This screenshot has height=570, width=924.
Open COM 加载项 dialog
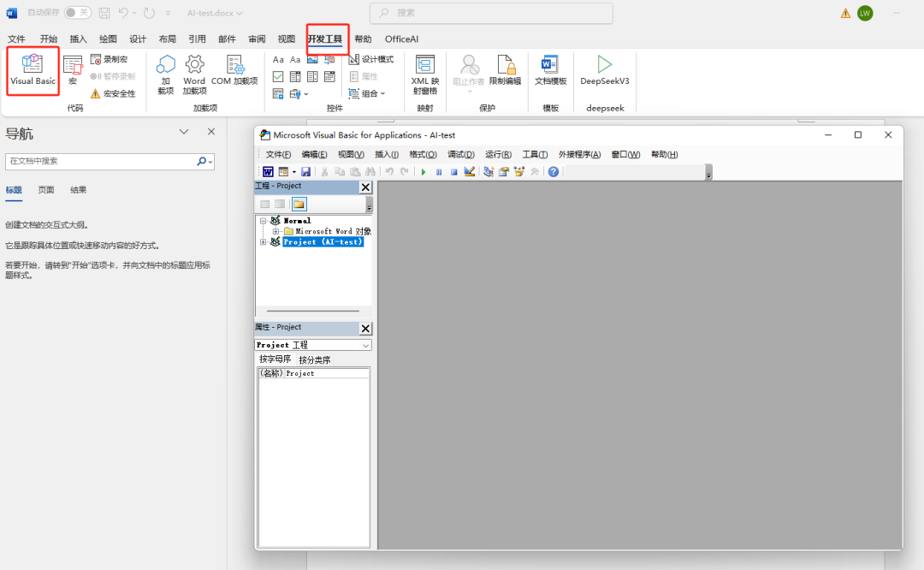point(234,71)
